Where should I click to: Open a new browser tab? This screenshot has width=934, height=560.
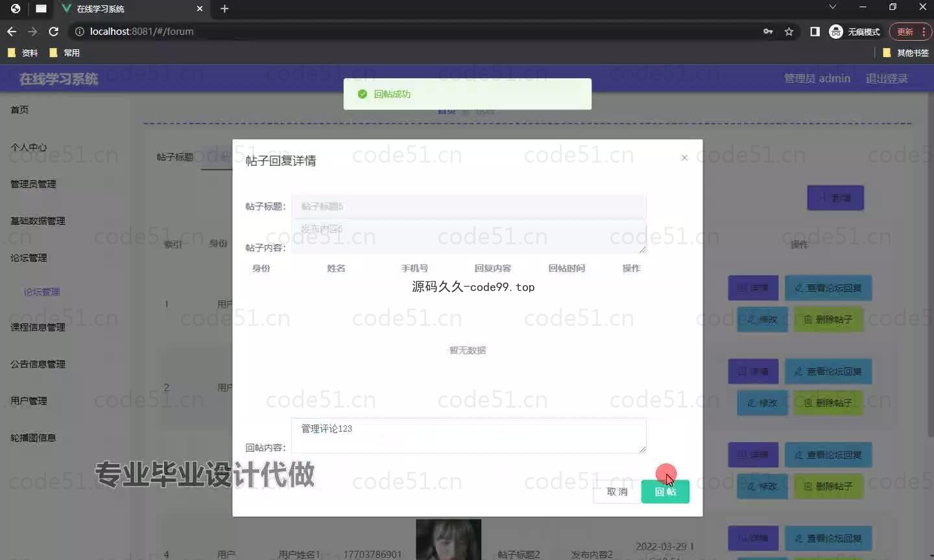(224, 8)
